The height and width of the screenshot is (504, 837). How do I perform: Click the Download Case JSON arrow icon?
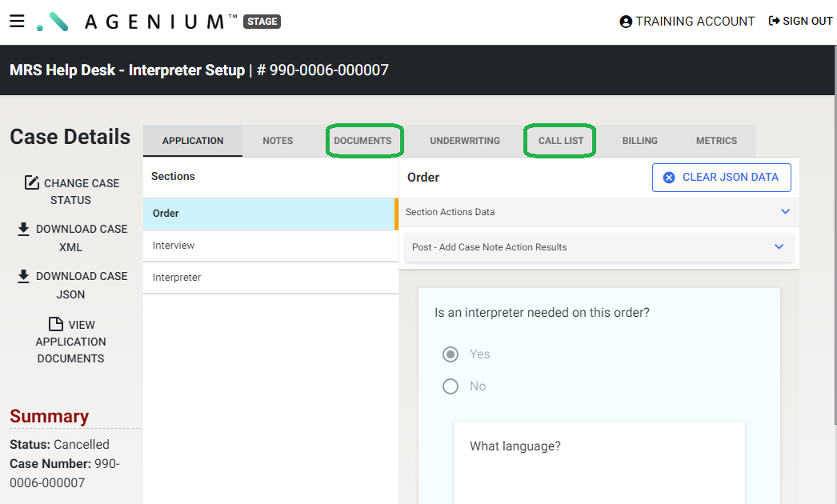23,276
